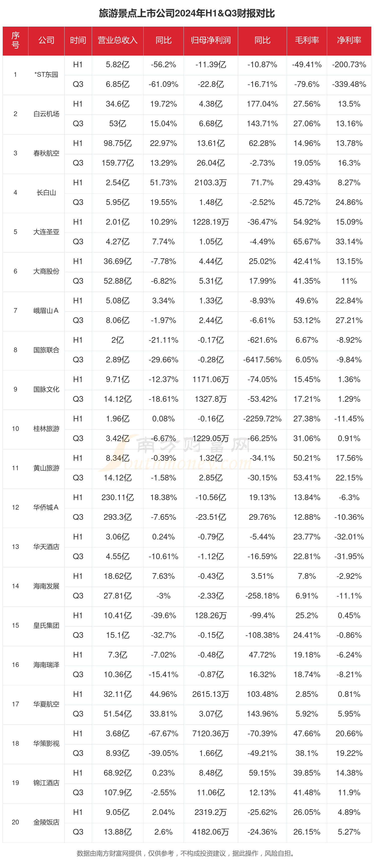Click the *ST东园 company cell
Screen dimensions: 374x868
(x=46, y=74)
